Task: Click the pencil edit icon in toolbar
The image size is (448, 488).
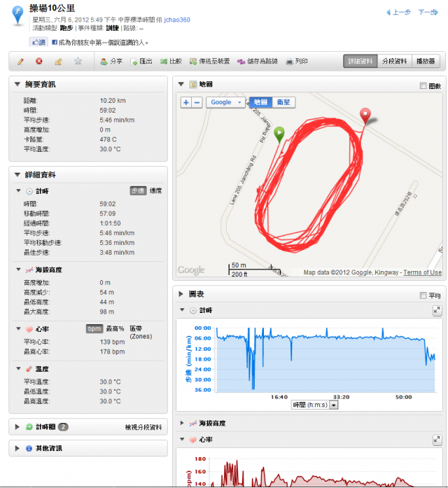Action: 20,62
